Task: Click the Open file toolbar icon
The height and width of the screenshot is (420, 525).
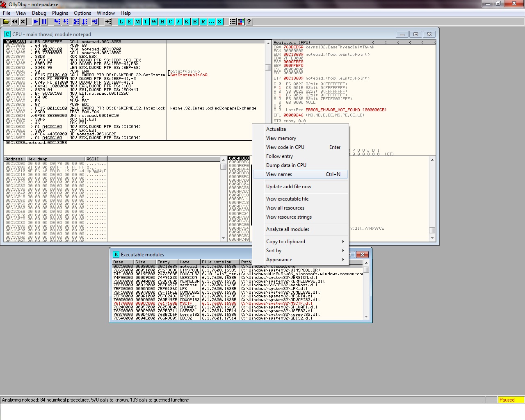Action: point(7,22)
